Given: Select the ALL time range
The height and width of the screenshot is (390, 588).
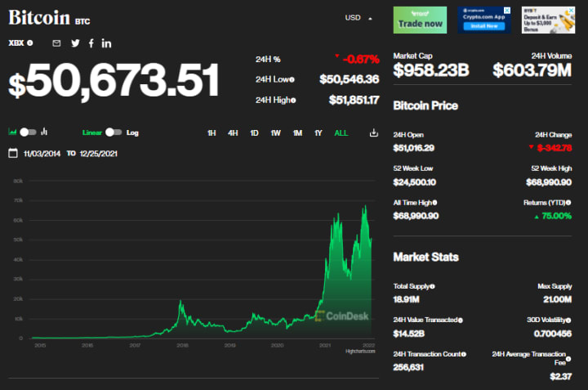Looking at the screenshot, I should pos(341,133).
